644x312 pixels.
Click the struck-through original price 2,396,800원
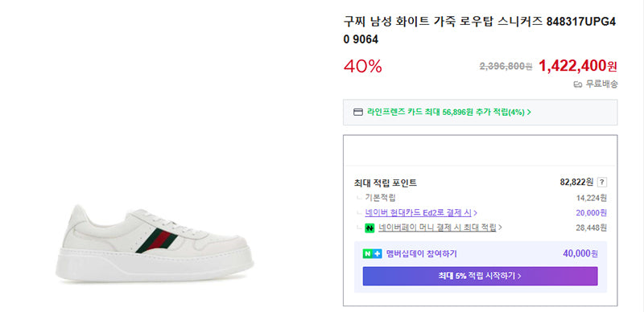(506, 66)
